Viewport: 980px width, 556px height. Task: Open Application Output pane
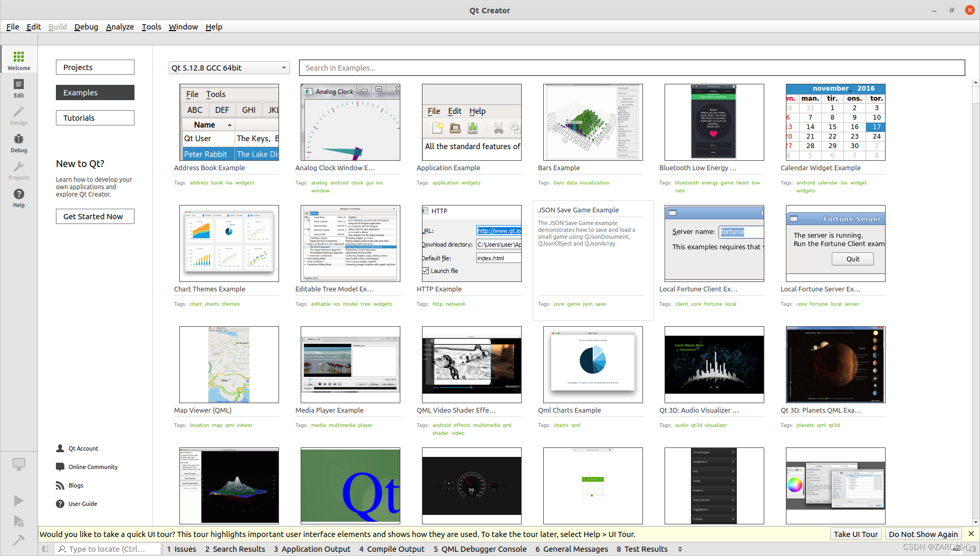(312, 549)
